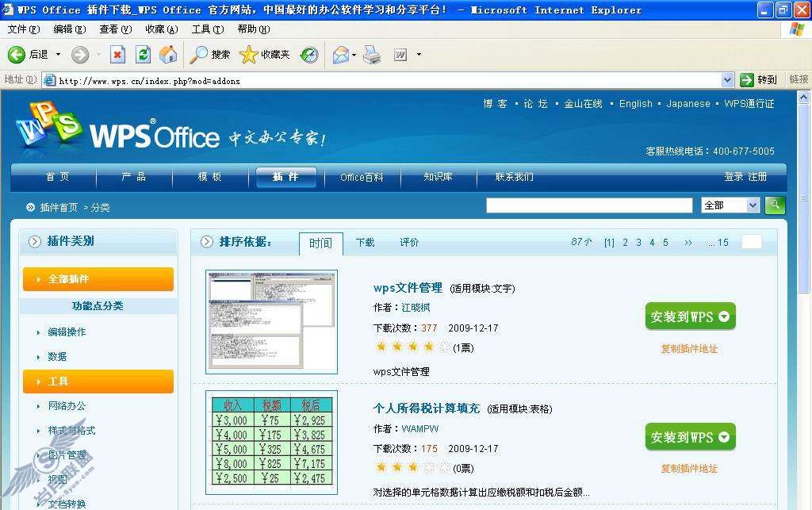
Task: Click the Print icon
Action: click(372, 55)
